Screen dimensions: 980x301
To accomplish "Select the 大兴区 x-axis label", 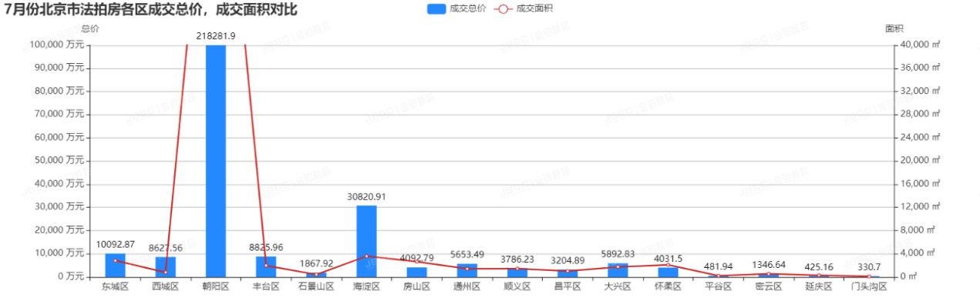I will click(618, 286).
